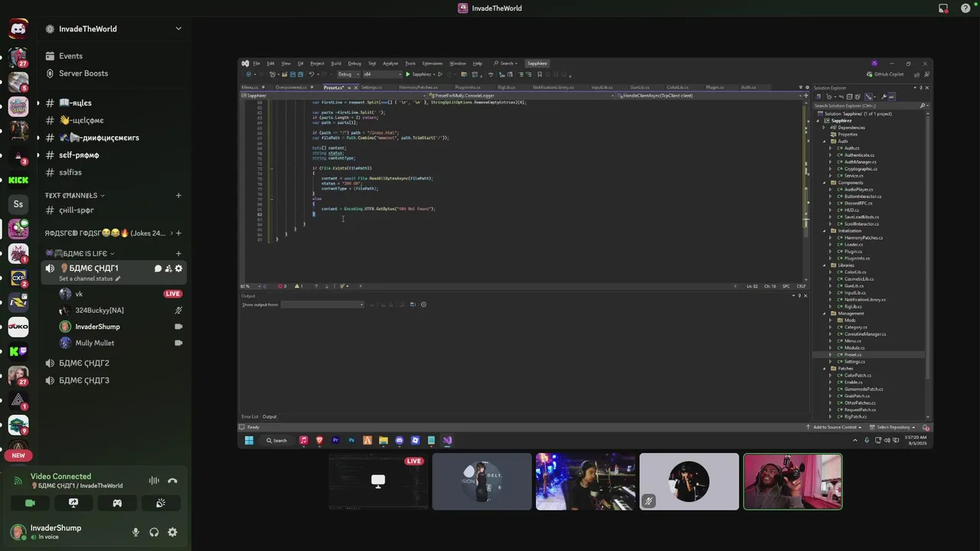The image size is (980, 551).
Task: Collapse the Auth folder in Solution Explorer
Action: click(825, 141)
